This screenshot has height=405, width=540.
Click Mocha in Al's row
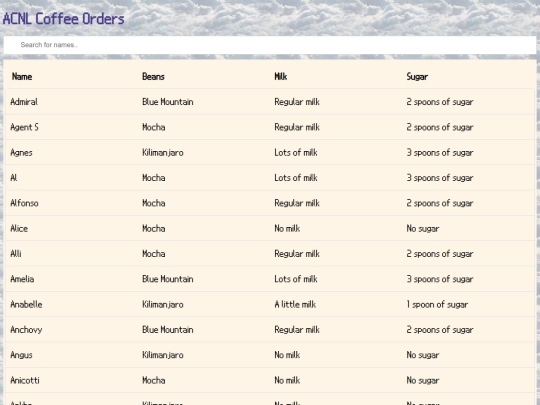point(154,178)
